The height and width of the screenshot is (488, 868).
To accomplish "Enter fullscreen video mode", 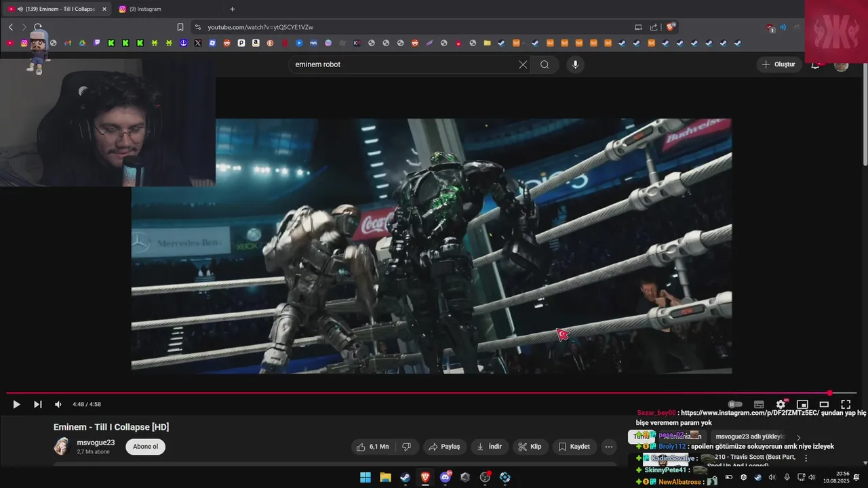I will 846,404.
